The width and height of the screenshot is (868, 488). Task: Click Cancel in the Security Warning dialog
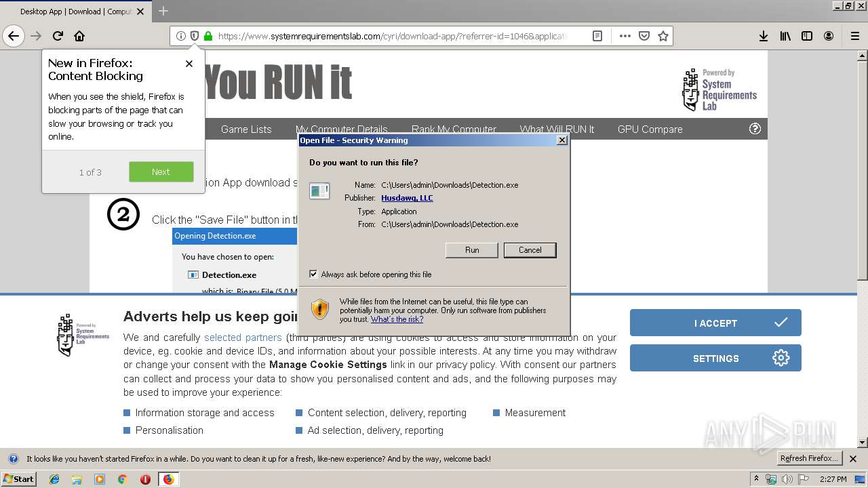[x=530, y=250]
